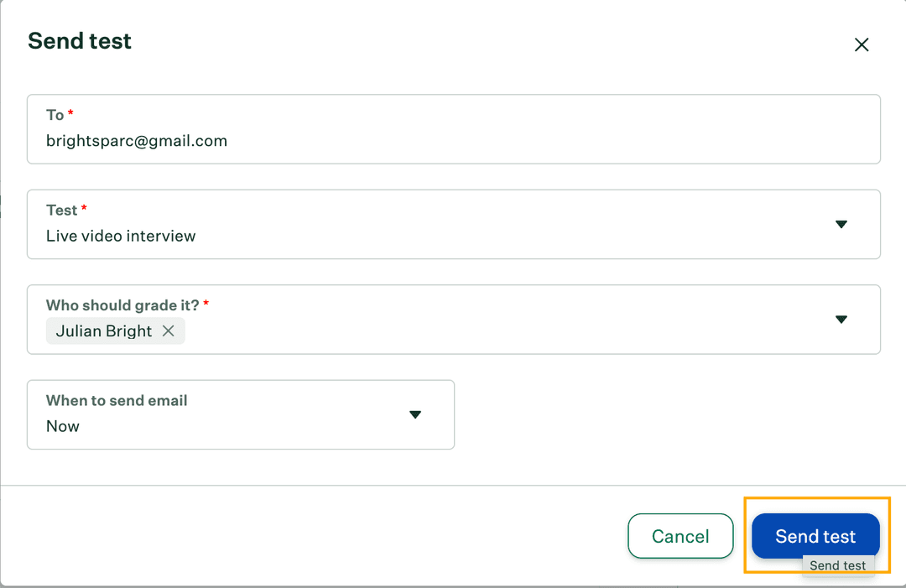Remove the Julian Bright grader chip
This screenshot has height=588, width=906.
coord(169,331)
